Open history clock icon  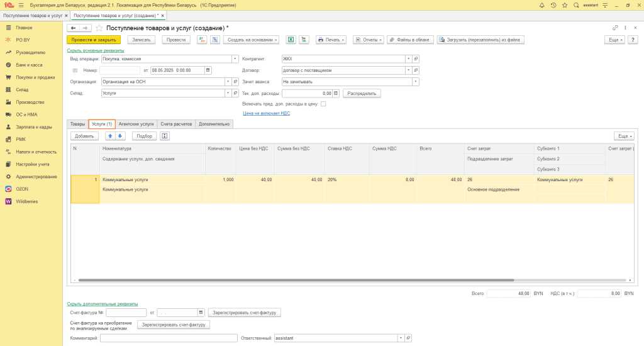553,5
